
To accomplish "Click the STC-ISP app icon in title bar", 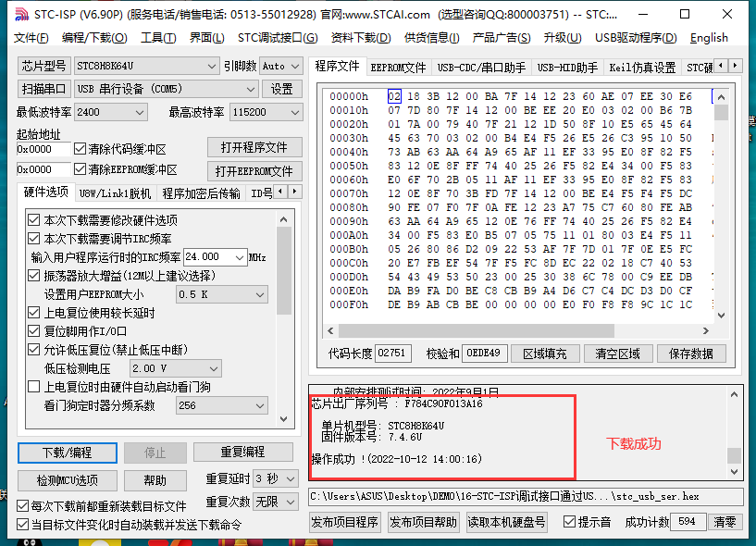I will pyautogui.click(x=21, y=15).
